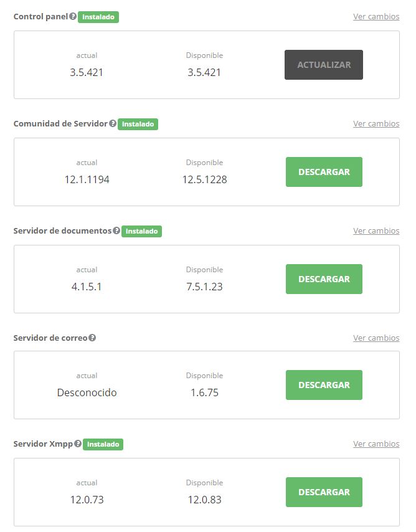416x532 pixels.
Task: Click Instalado badge for Comunidad de Servidor
Action: click(x=138, y=124)
